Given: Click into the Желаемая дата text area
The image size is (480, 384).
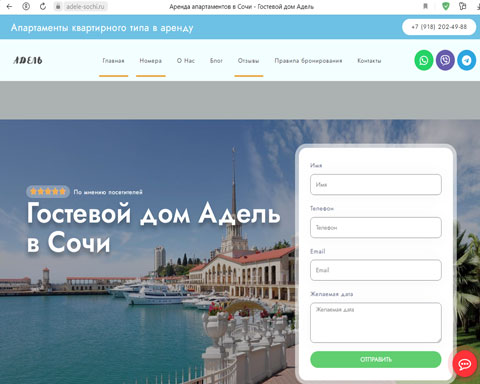Looking at the screenshot, I should click(x=376, y=322).
